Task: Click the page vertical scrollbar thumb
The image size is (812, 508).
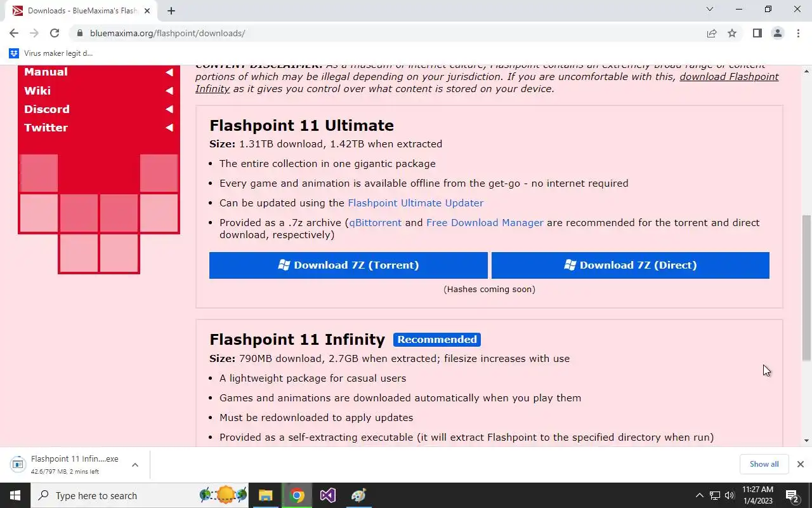Action: pyautogui.click(x=806, y=288)
